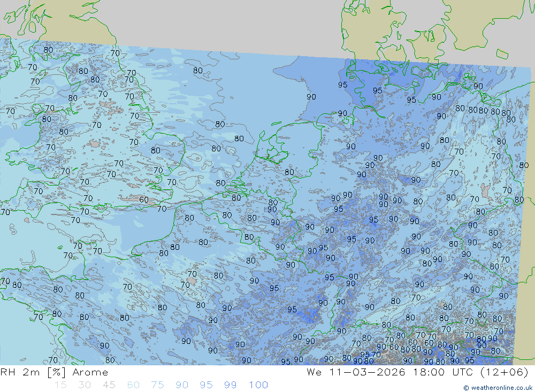Click the '18:00 UTC' time label
This screenshot has height=392, width=535.
tap(442, 372)
